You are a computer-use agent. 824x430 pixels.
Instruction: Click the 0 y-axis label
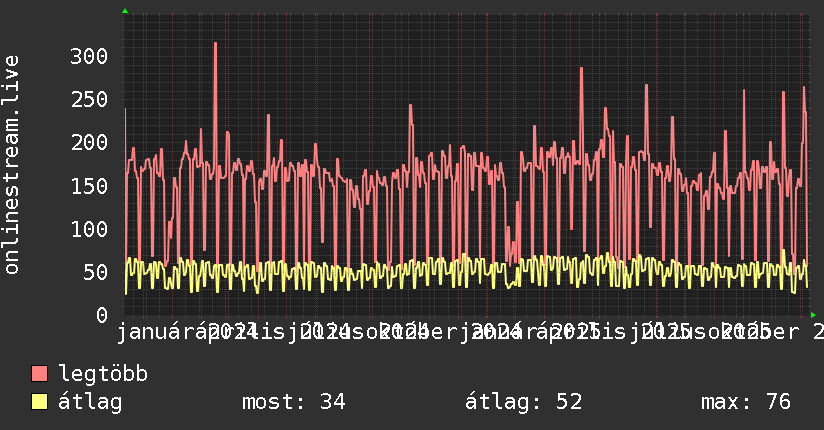pyautogui.click(x=102, y=315)
